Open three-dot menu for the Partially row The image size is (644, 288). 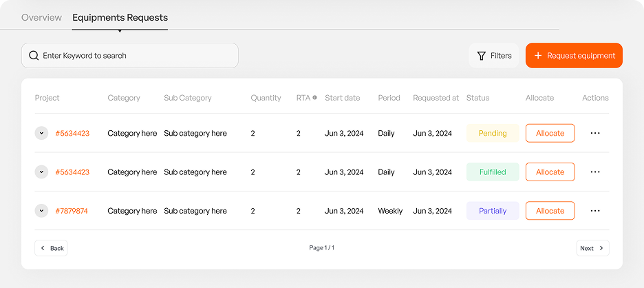click(x=595, y=211)
